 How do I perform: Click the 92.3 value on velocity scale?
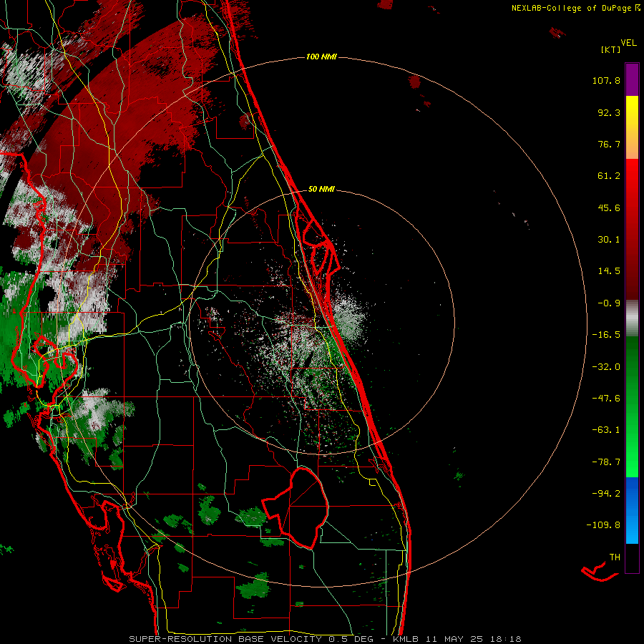pos(609,112)
